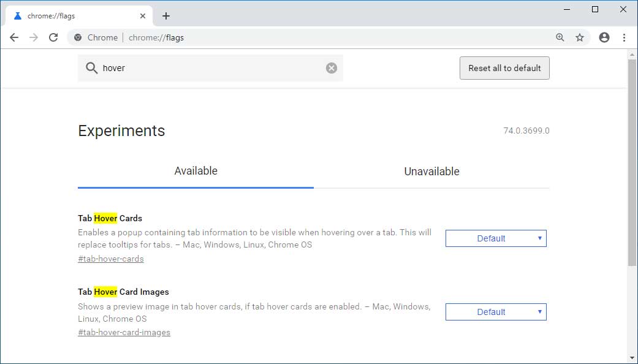Click the page scrollbar down arrow
The width and height of the screenshot is (638, 364).
click(633, 357)
